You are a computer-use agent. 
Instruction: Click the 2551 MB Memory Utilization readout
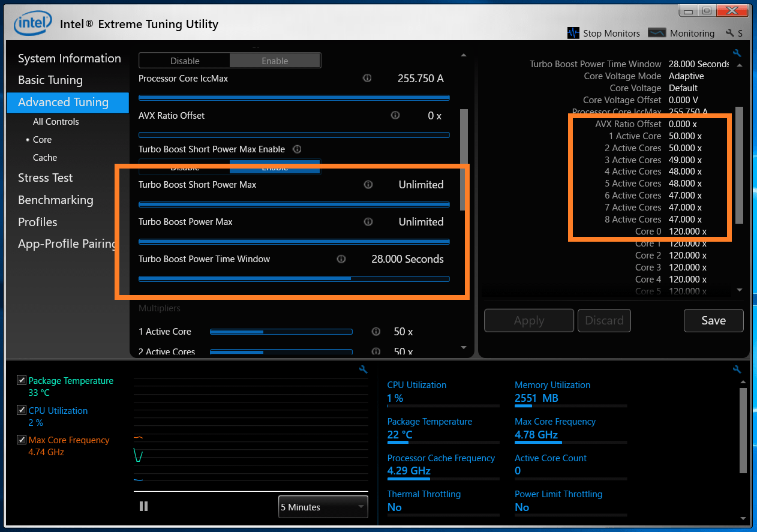point(536,398)
